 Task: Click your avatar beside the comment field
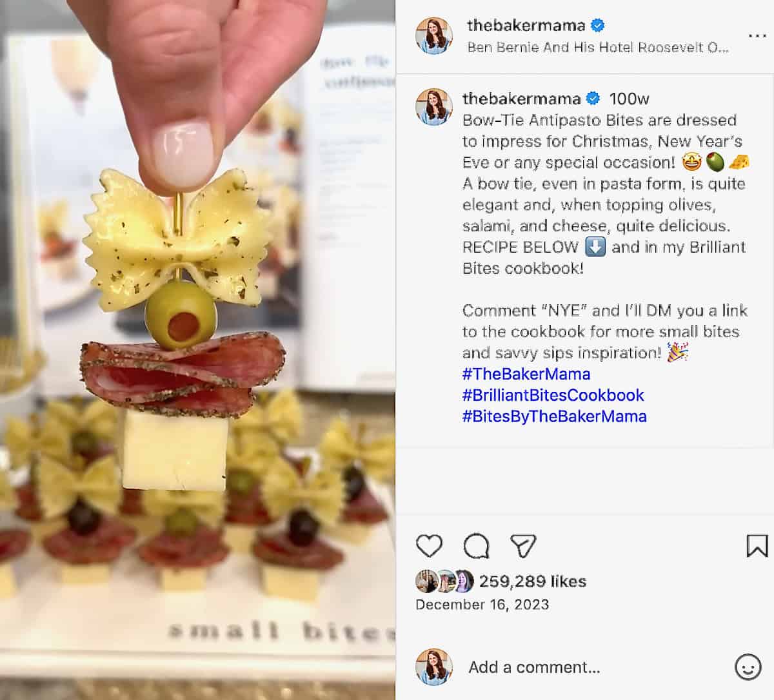(433, 667)
